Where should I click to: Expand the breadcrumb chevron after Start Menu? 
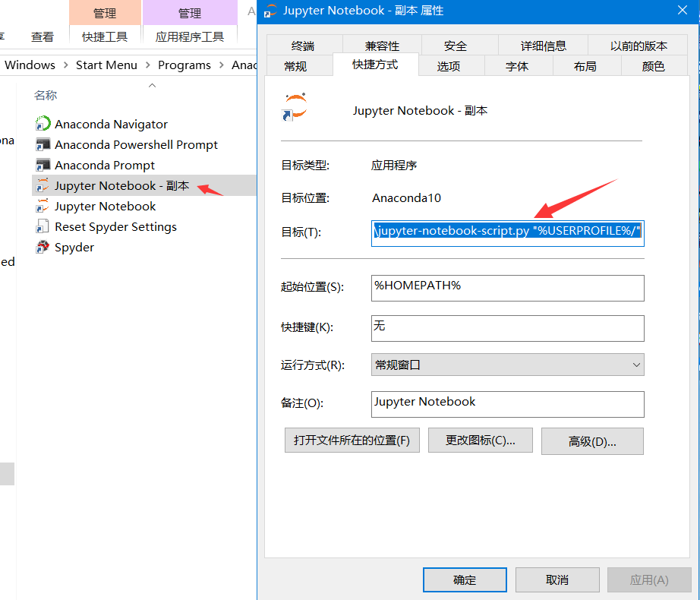[148, 65]
